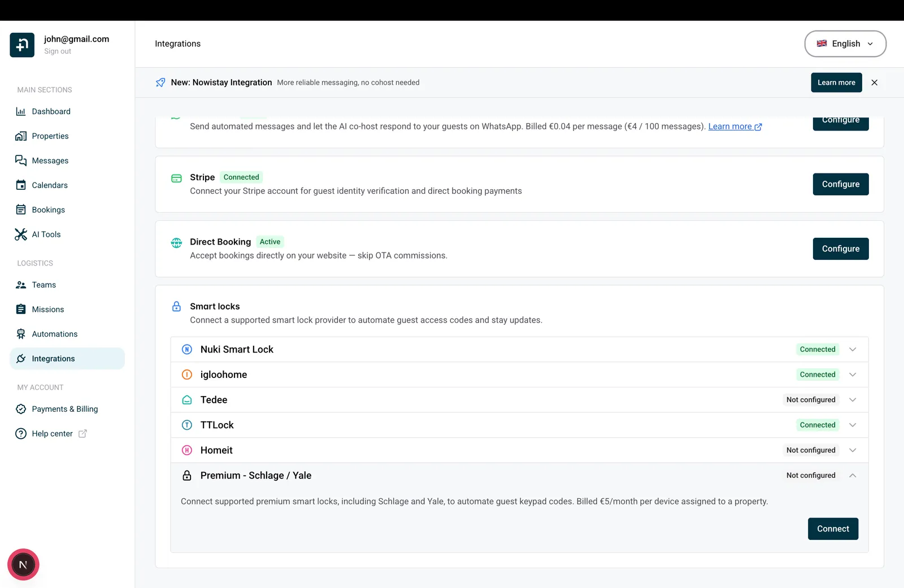This screenshot has width=904, height=588.
Task: Click the Stripe Connected status badge
Action: [241, 177]
